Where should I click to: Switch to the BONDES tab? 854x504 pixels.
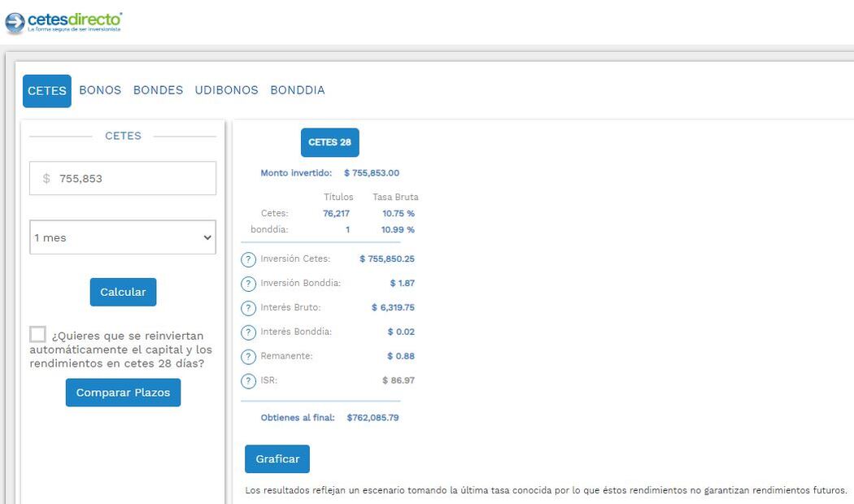(158, 89)
